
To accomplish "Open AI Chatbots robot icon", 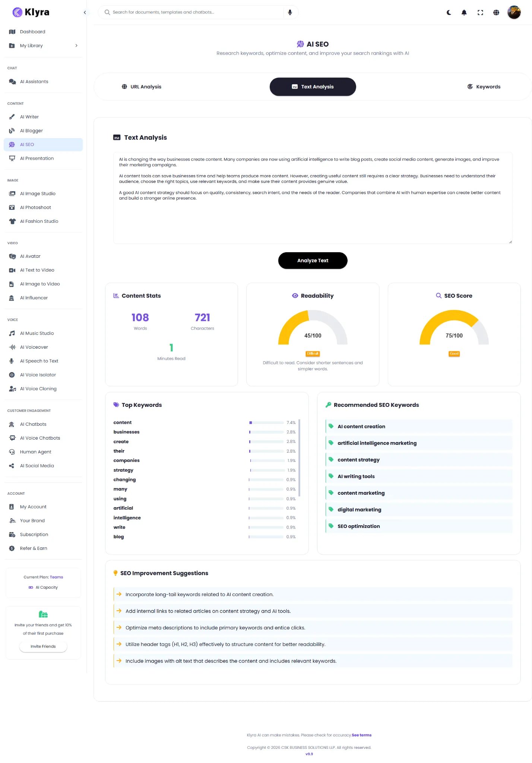I will (12, 424).
